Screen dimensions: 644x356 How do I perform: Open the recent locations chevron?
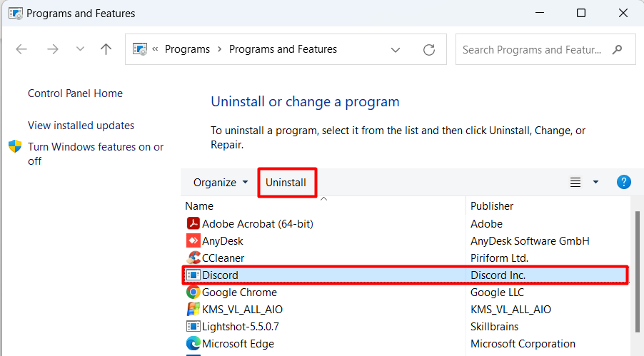click(80, 49)
